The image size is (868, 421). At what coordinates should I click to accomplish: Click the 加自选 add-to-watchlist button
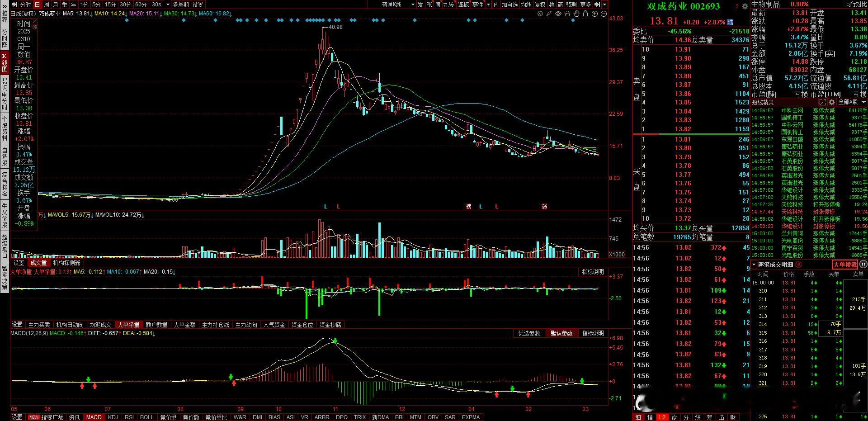coord(509,5)
